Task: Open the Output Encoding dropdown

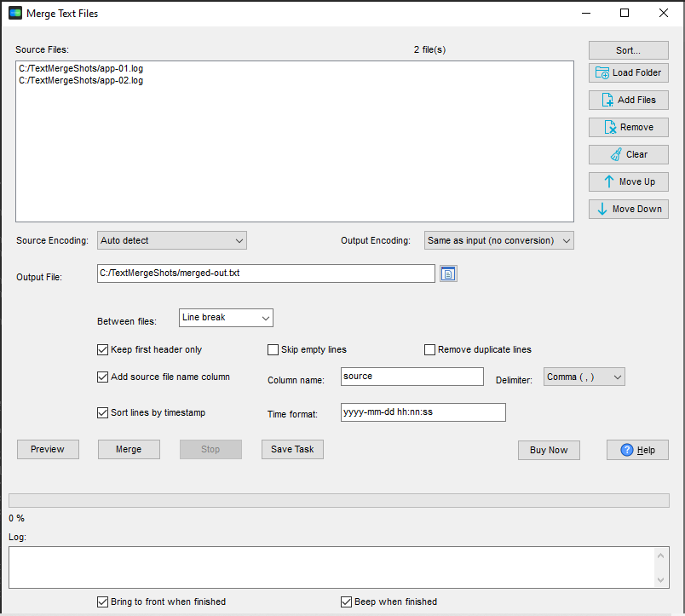Action: pyautogui.click(x=499, y=240)
